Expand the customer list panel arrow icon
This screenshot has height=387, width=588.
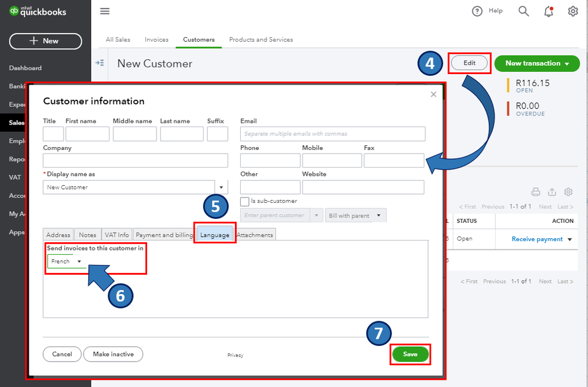point(99,63)
